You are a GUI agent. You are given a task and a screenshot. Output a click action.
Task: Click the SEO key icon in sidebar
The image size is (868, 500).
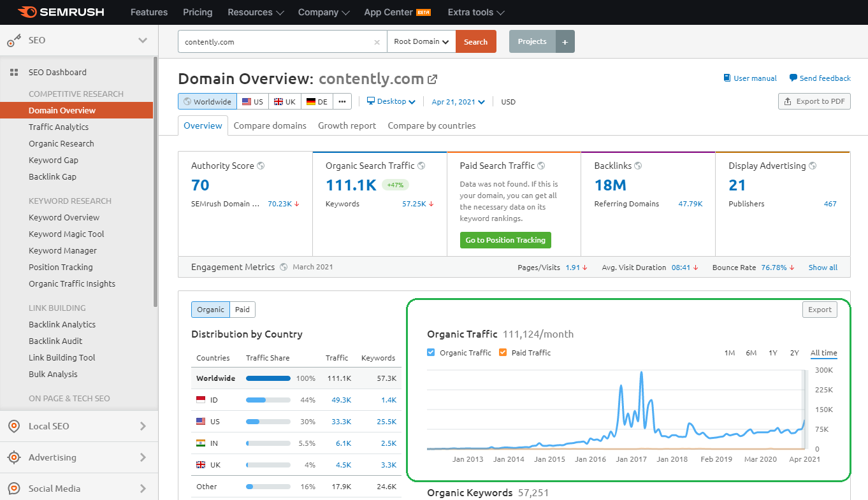[14, 41]
